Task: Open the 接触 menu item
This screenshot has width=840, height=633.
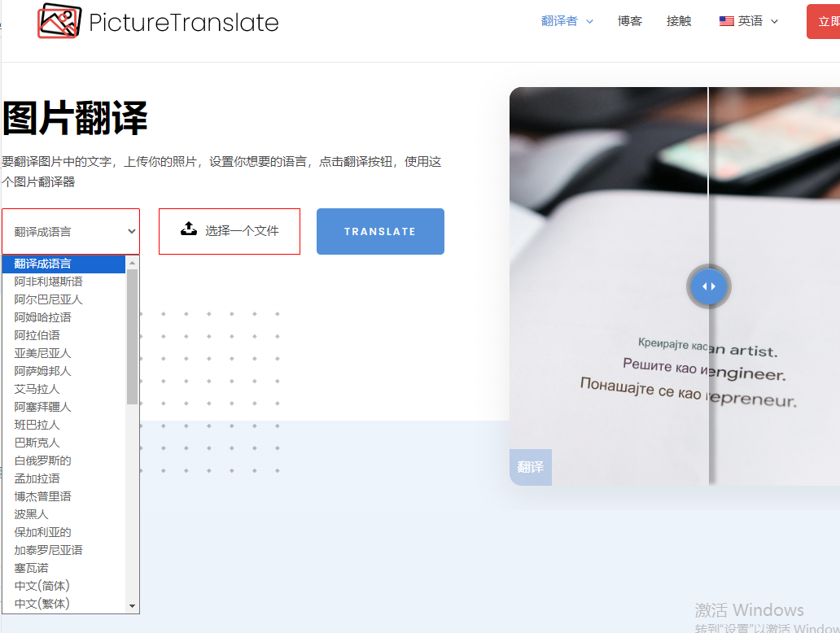Action: tap(679, 21)
